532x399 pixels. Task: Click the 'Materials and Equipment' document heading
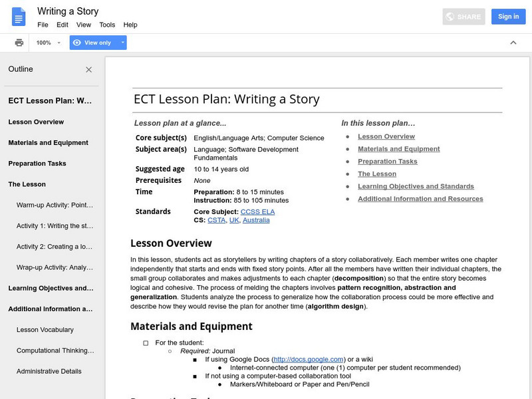coord(192,327)
